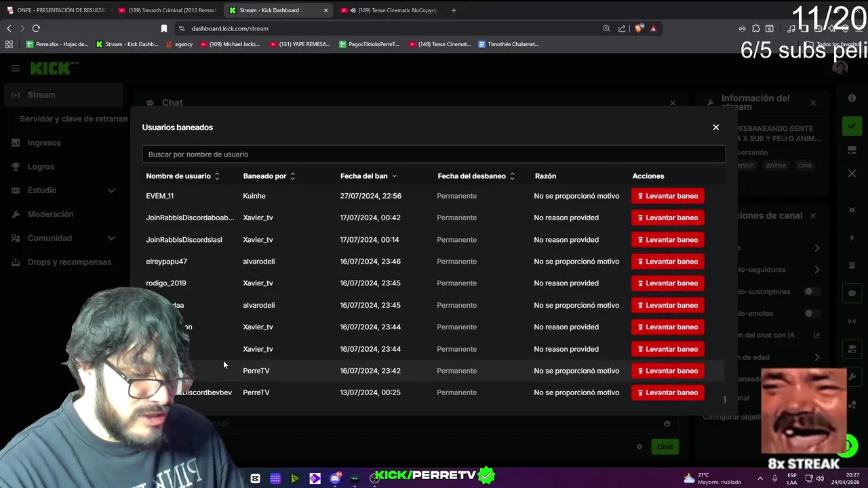This screenshot has width=868, height=488.
Task: Close the Stream - Kick Dashboard tab
Action: (x=325, y=10)
